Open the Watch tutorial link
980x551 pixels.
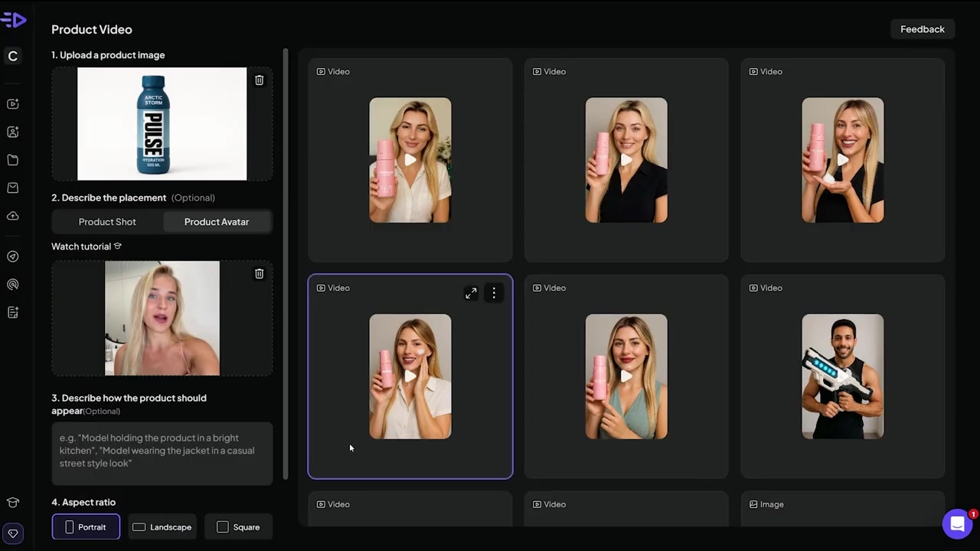click(87, 246)
